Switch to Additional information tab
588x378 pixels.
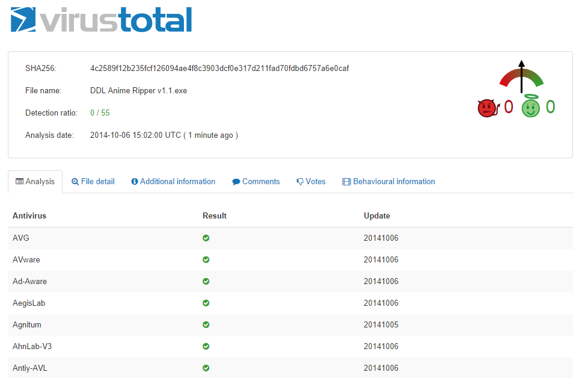click(173, 182)
